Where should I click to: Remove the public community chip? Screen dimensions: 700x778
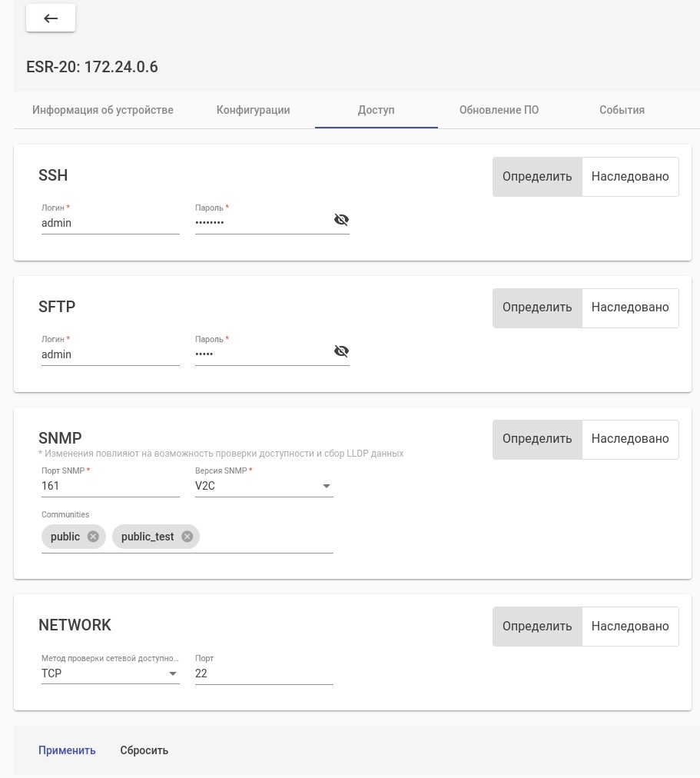click(93, 537)
